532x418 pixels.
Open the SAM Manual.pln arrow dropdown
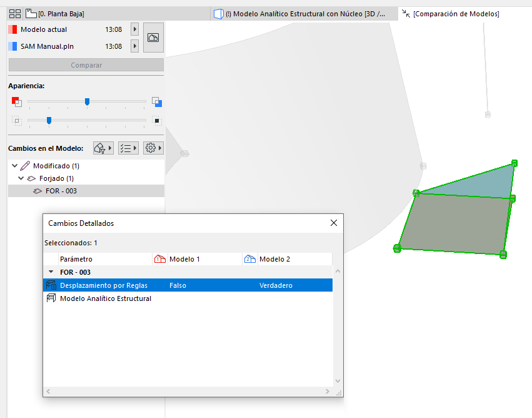tap(134, 46)
